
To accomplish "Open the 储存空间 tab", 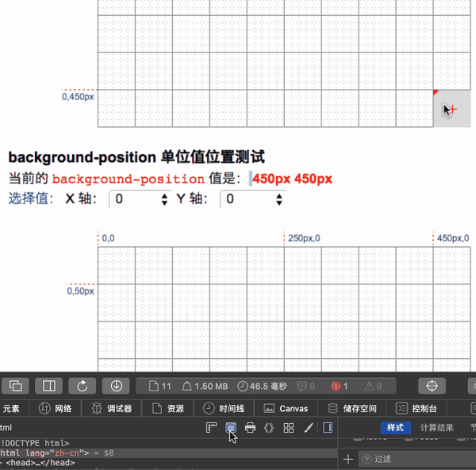I will (351, 408).
